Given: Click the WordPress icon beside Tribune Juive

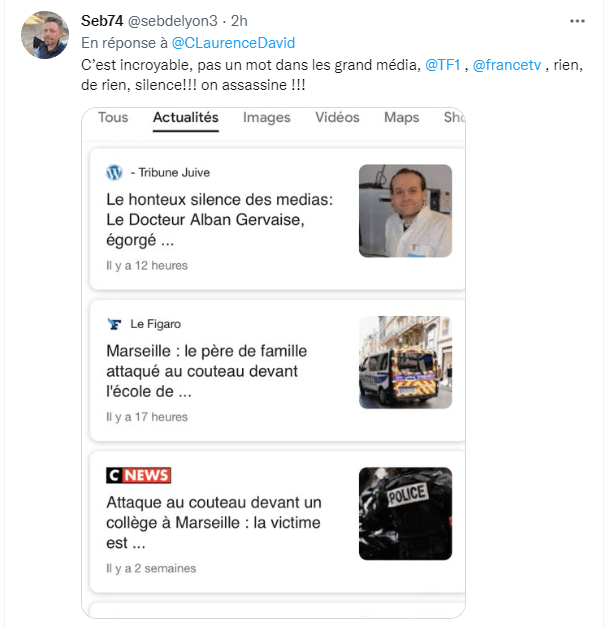Looking at the screenshot, I should [114, 172].
